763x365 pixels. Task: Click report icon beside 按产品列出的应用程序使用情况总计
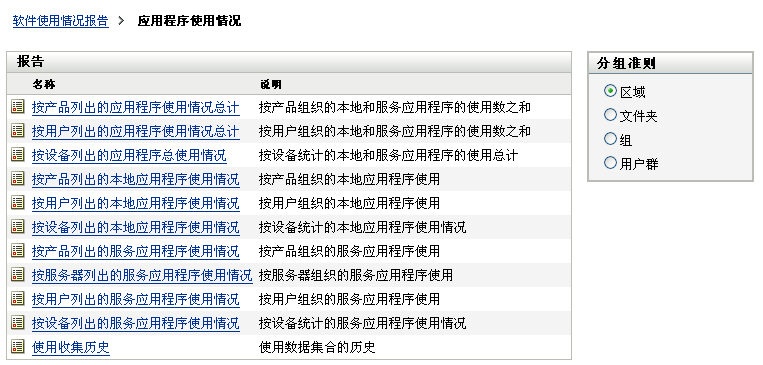click(18, 107)
